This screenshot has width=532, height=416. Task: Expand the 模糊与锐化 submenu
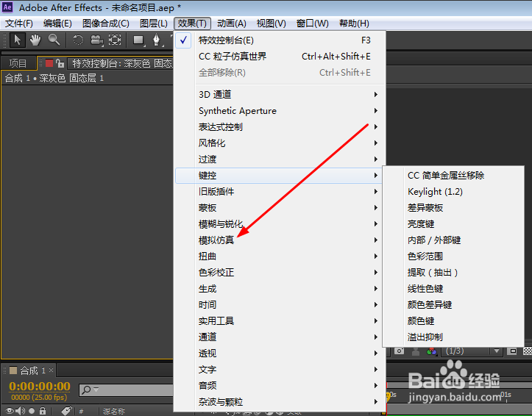tap(280, 224)
